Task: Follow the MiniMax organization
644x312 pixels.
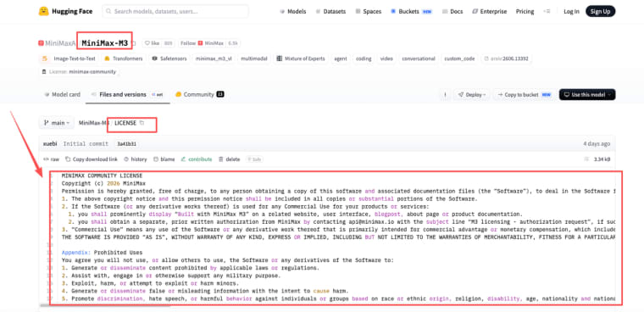Action: [202, 43]
